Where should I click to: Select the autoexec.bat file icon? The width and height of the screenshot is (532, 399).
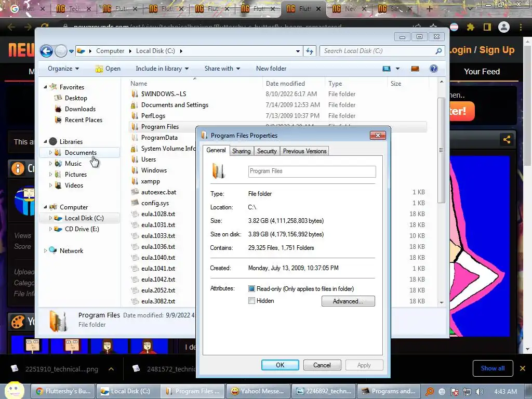(x=135, y=192)
